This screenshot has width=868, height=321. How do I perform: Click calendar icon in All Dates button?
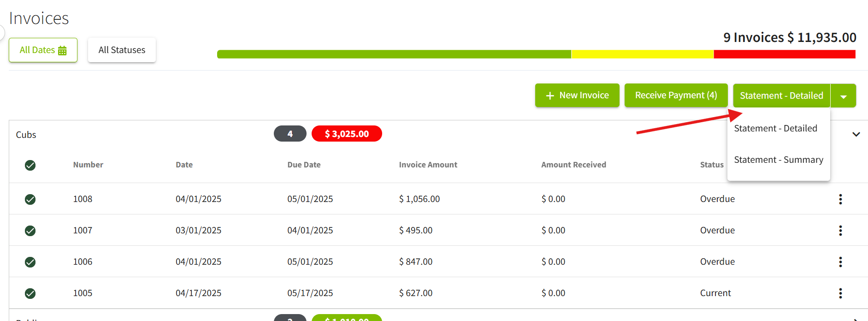click(x=62, y=50)
